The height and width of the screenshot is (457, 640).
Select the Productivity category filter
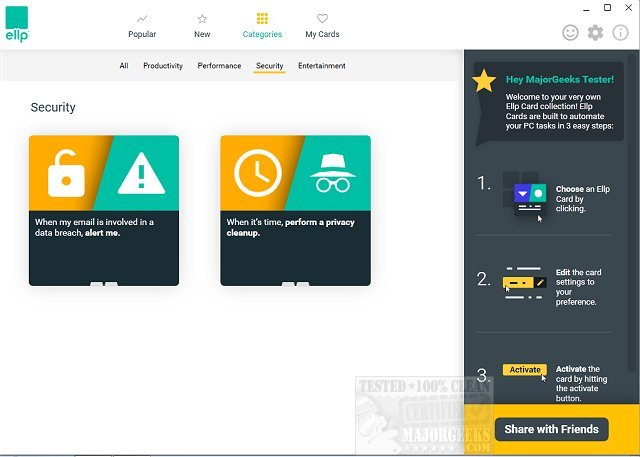163,66
